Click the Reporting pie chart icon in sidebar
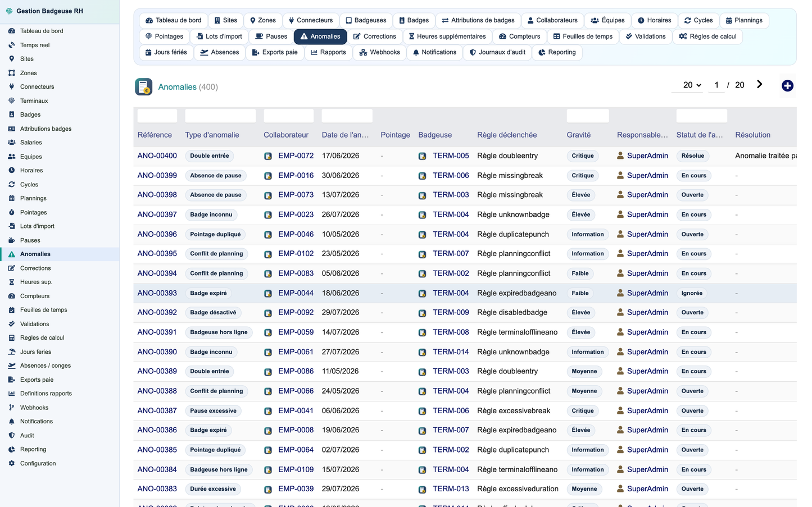This screenshot has height=507, width=812. pyautogui.click(x=11, y=449)
